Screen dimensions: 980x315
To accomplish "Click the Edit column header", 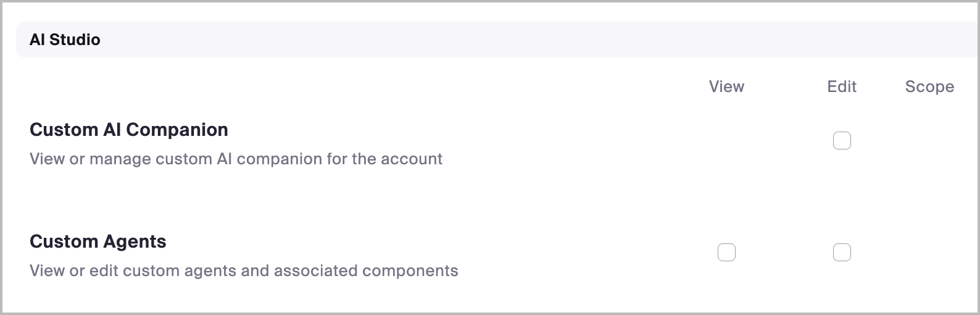I will coord(842,86).
